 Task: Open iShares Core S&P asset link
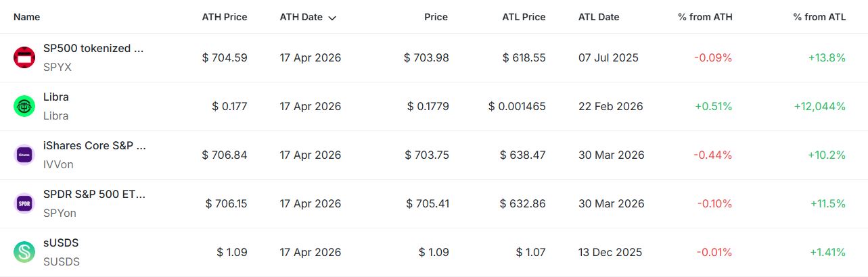click(x=94, y=146)
